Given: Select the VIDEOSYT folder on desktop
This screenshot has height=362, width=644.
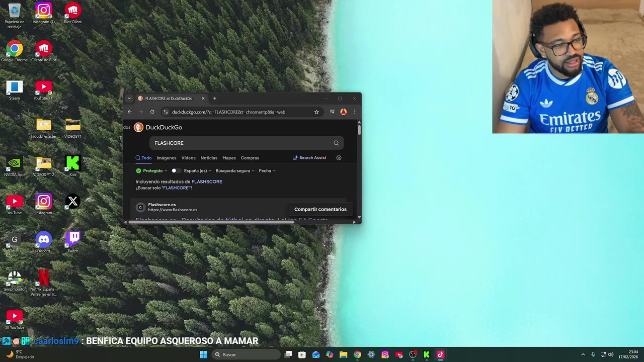Looking at the screenshot, I should pos(72,128).
